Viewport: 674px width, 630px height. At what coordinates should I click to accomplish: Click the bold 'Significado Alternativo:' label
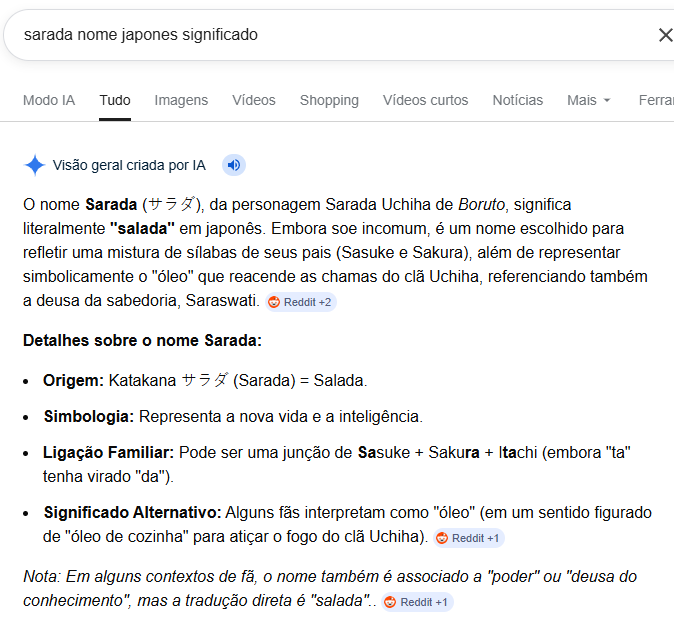[x=132, y=513]
